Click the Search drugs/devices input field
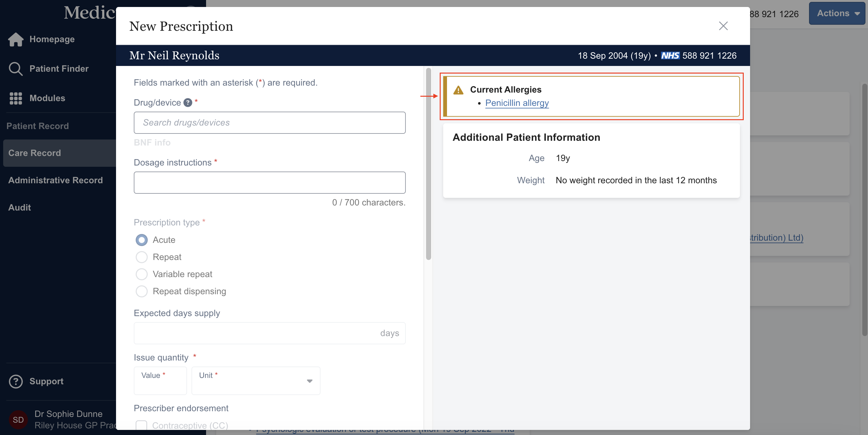This screenshot has width=868, height=435. point(269,123)
